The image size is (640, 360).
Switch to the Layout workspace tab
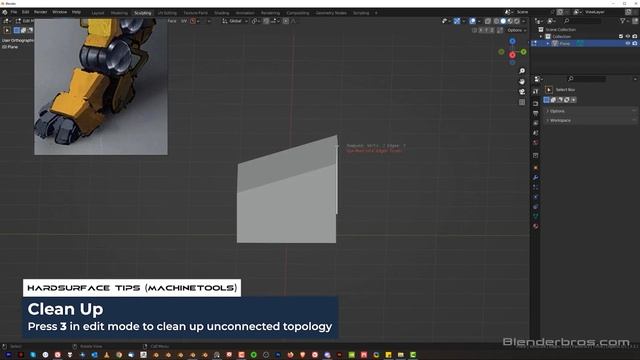point(98,13)
